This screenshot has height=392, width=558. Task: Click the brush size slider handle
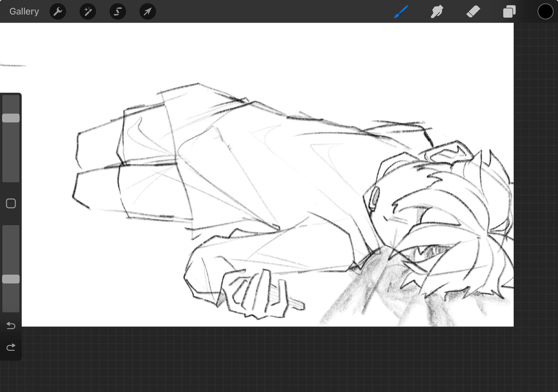click(x=11, y=118)
